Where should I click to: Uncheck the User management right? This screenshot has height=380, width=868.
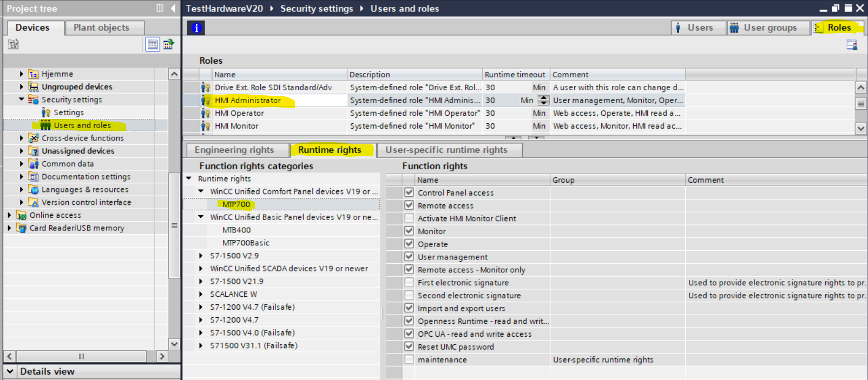[409, 257]
